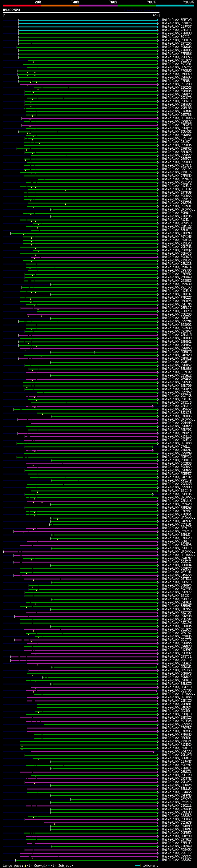Image resolution: width=197 pixels, height=868 pixels.
Task: Click the green ~80% identity legend bar
Action: [x=137, y=6]
